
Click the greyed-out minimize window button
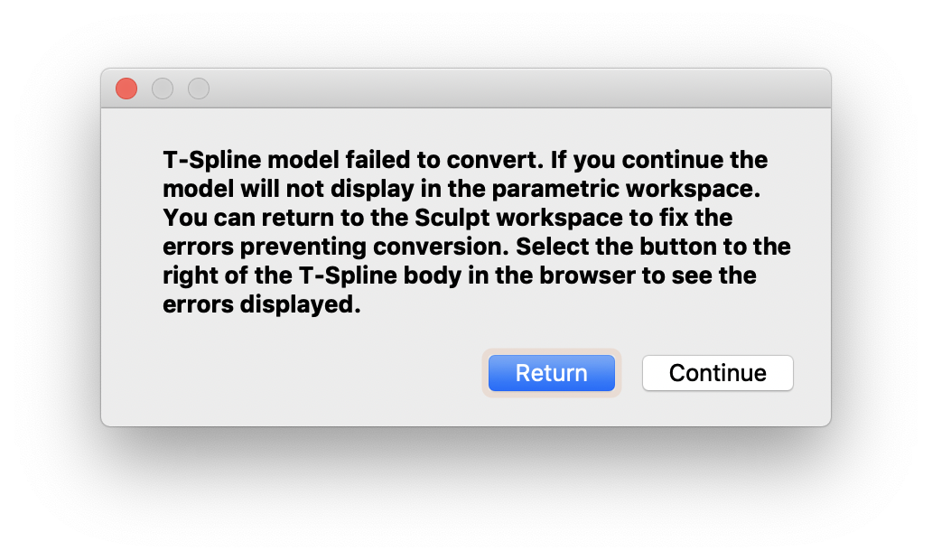coord(163,89)
